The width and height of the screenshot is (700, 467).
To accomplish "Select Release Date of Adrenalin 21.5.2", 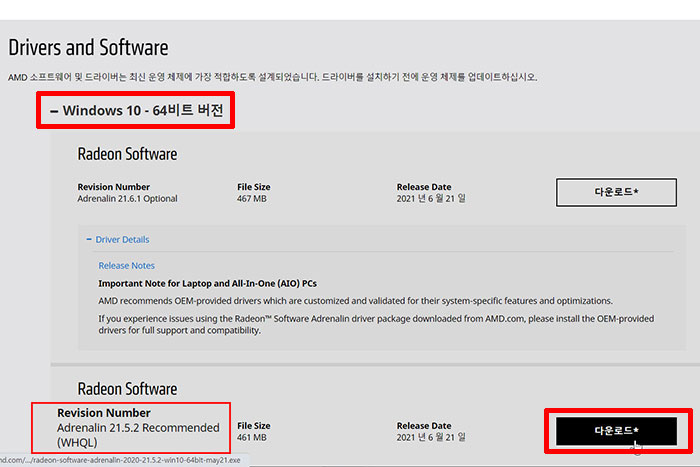I will coord(431,438).
